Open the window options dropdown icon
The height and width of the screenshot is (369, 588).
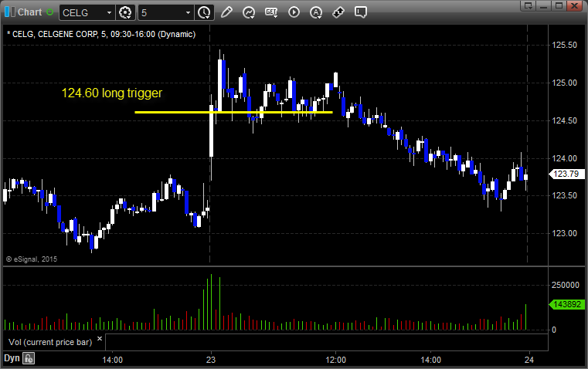[x=528, y=5]
